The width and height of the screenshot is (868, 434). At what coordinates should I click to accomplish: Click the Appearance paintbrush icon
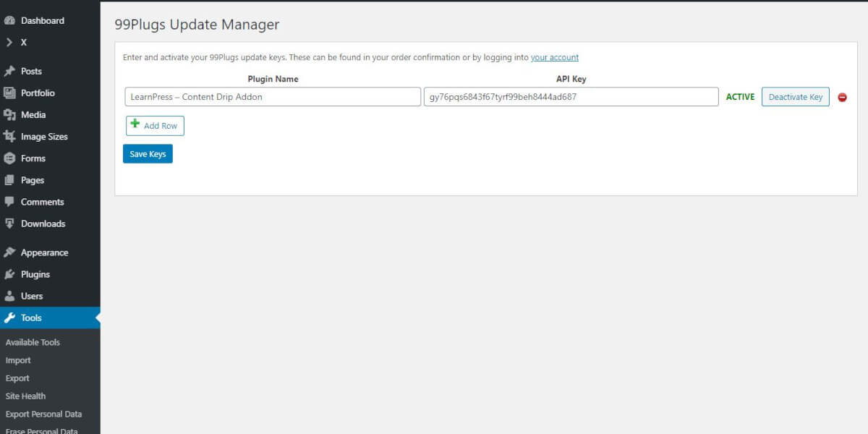pyautogui.click(x=9, y=252)
